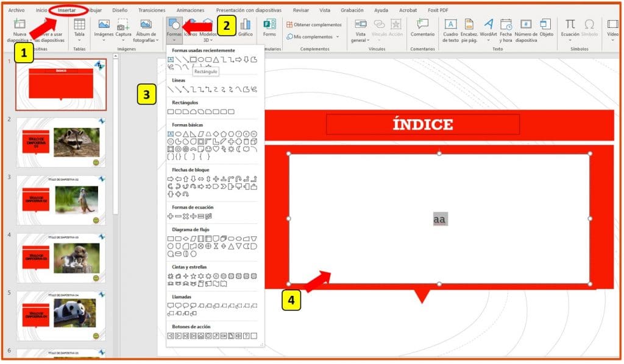Click the ÍNDICE title text box
This screenshot has height=364, width=624.
[x=423, y=124]
